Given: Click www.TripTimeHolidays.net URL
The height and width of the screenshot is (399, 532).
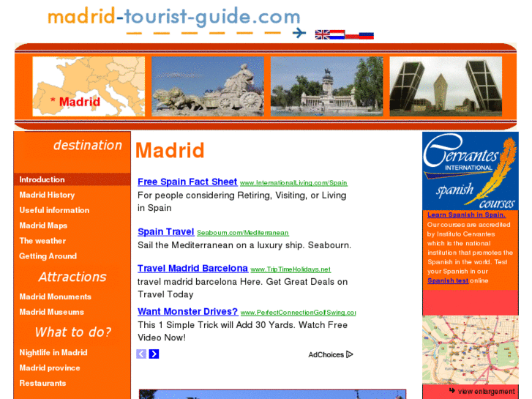Looking at the screenshot, I should tap(291, 269).
